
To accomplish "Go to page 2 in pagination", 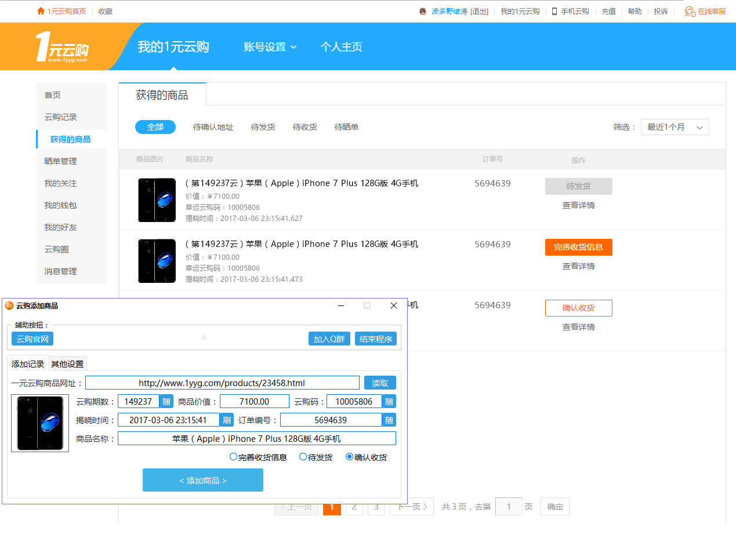I will (354, 507).
